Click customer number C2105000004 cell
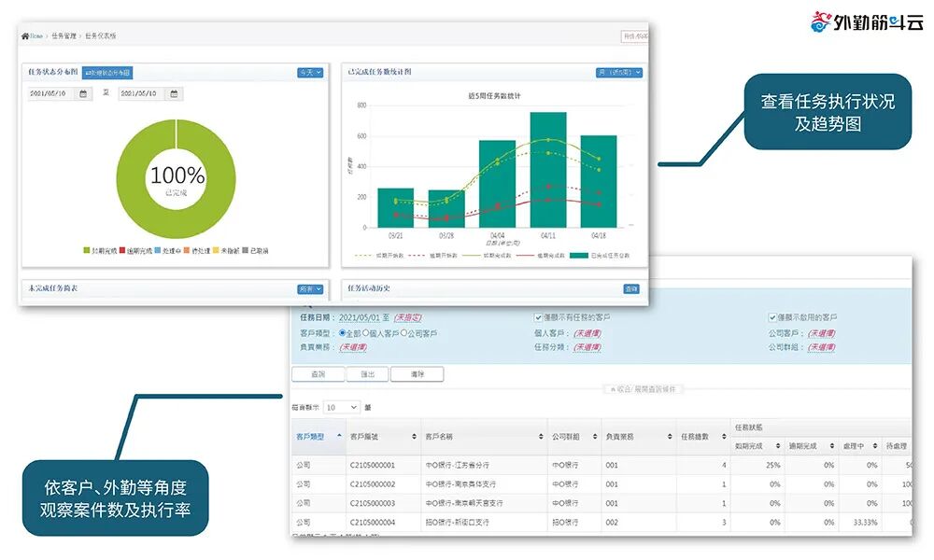This screenshot has height=560, width=934. pyautogui.click(x=373, y=523)
